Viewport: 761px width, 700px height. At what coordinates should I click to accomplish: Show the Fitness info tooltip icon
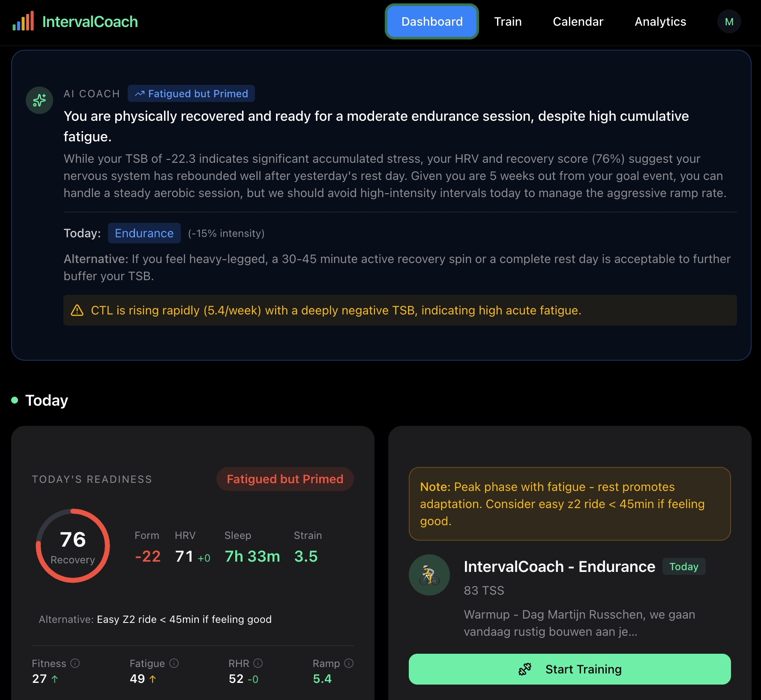click(75, 663)
